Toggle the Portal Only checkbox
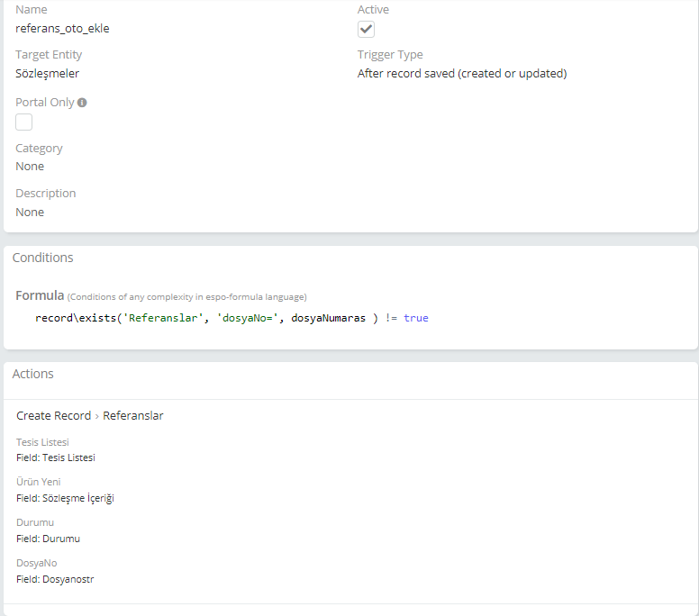This screenshot has width=699, height=616. (24, 122)
